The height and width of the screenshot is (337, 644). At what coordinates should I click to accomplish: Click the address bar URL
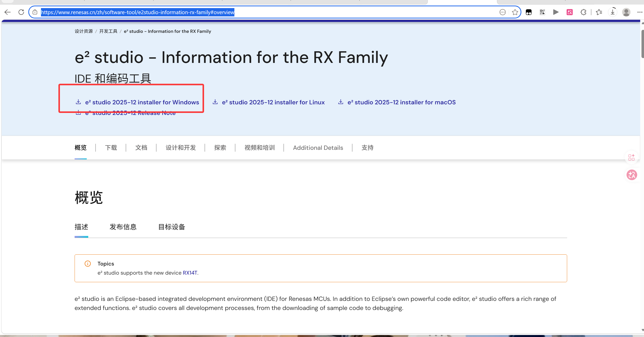click(138, 12)
